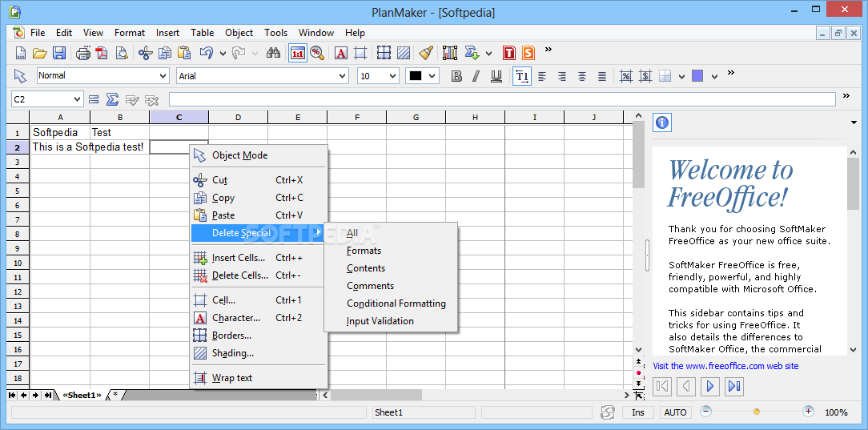Open the Format menu
Screen dimensions: 868x430
point(130,33)
